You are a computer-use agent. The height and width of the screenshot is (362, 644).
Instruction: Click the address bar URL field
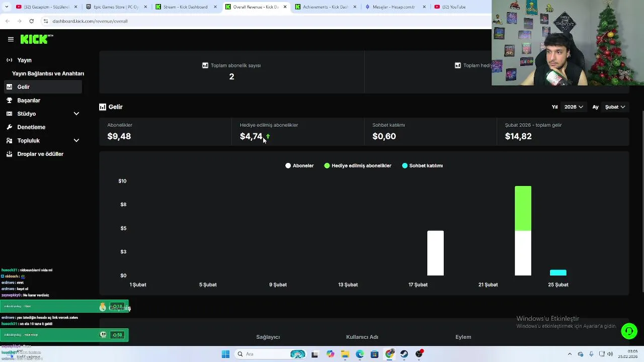267,21
